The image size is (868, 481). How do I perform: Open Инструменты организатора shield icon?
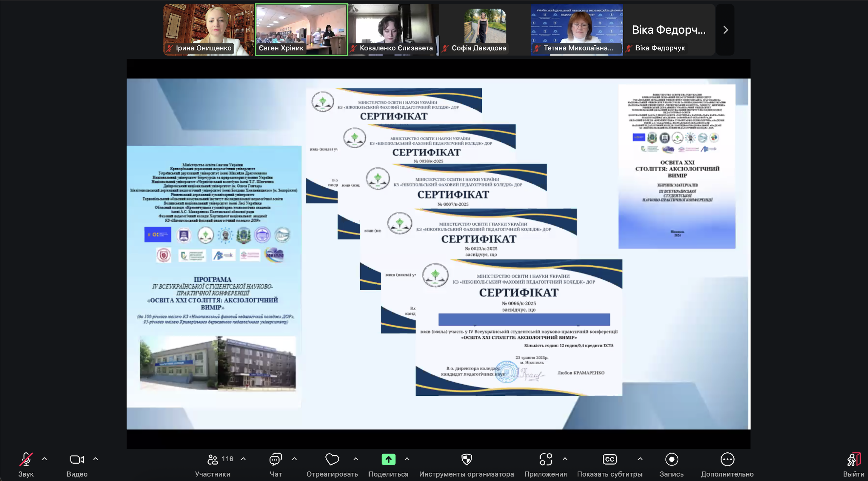(x=466, y=460)
